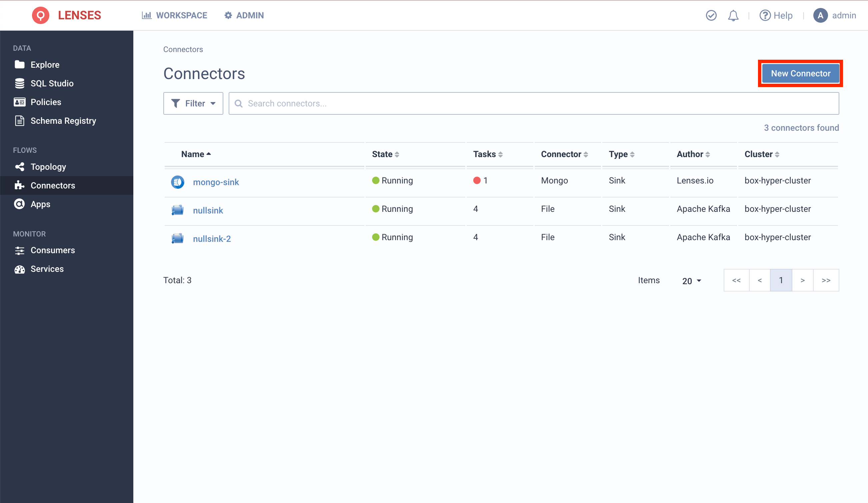
Task: Select the Explore menu item
Action: (45, 64)
